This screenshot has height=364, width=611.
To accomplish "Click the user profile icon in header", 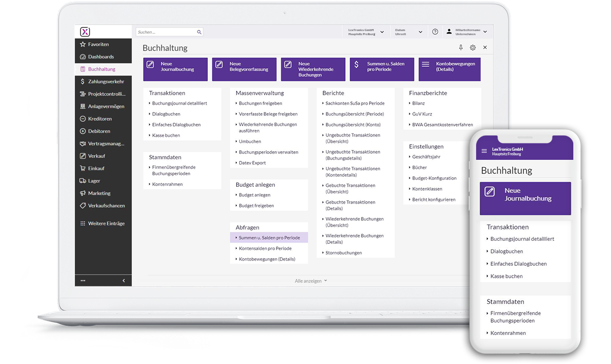I will (449, 32).
